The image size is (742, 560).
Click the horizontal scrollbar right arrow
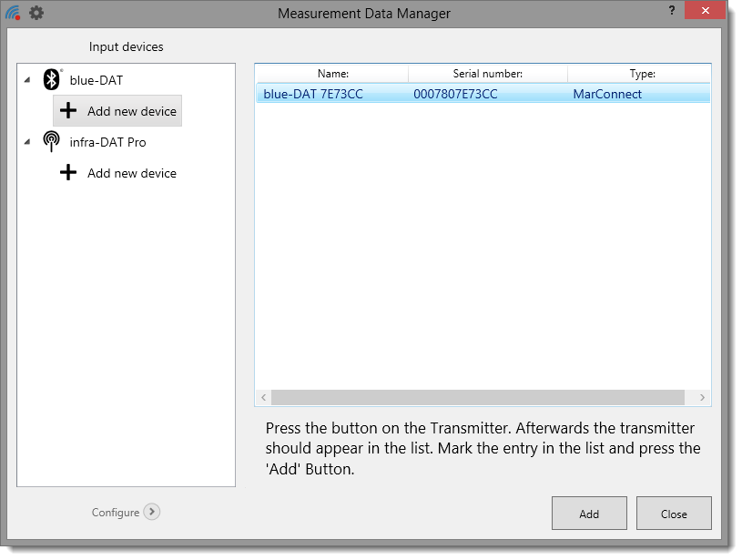pyautogui.click(x=701, y=398)
